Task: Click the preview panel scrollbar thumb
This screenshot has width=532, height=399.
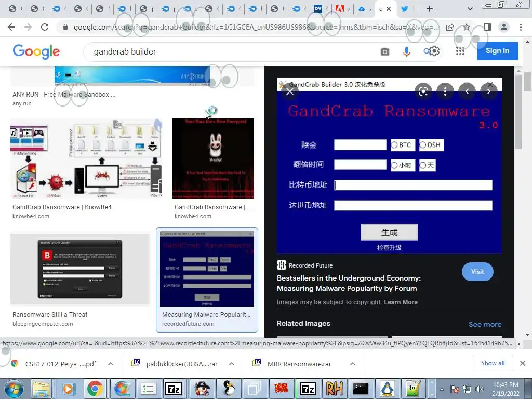Action: [518, 112]
